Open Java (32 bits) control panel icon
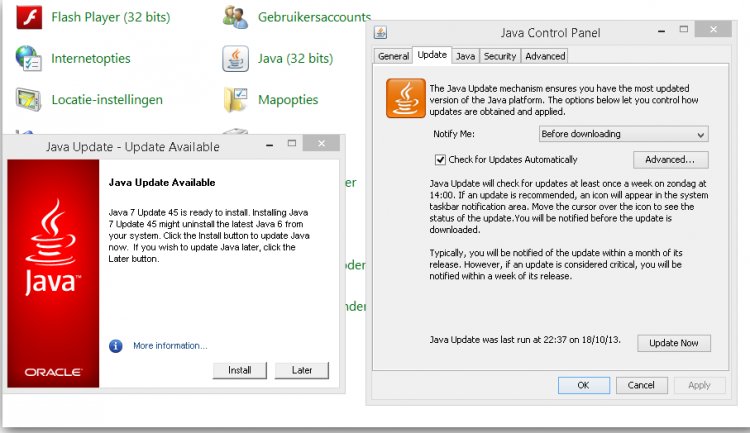This screenshot has height=433, width=750. click(x=236, y=58)
